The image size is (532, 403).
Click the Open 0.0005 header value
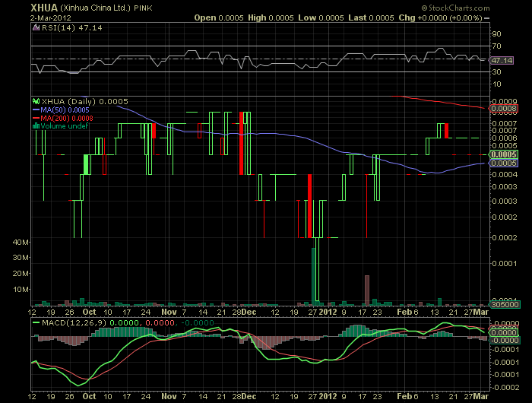pyautogui.click(x=219, y=17)
